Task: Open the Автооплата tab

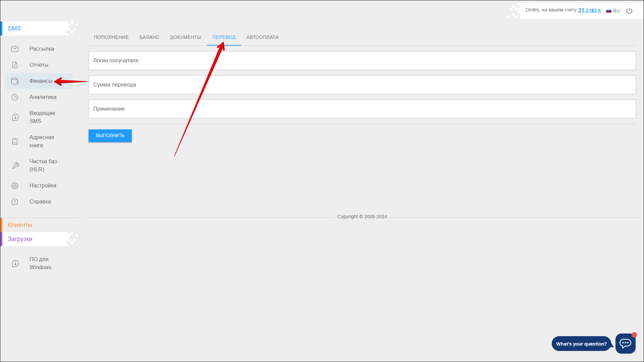Action: click(x=262, y=37)
